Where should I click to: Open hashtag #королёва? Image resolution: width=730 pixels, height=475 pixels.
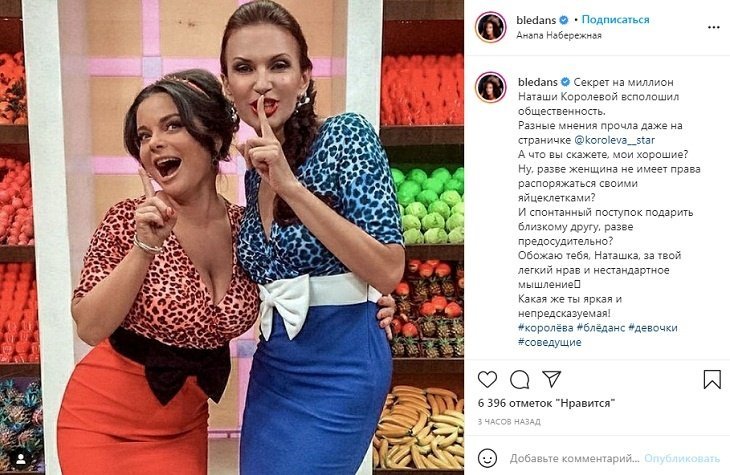click(x=546, y=328)
